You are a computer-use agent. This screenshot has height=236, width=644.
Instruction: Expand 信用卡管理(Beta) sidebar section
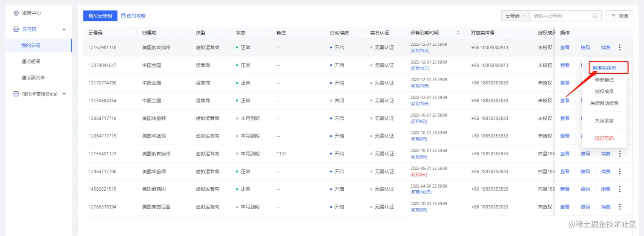64,94
